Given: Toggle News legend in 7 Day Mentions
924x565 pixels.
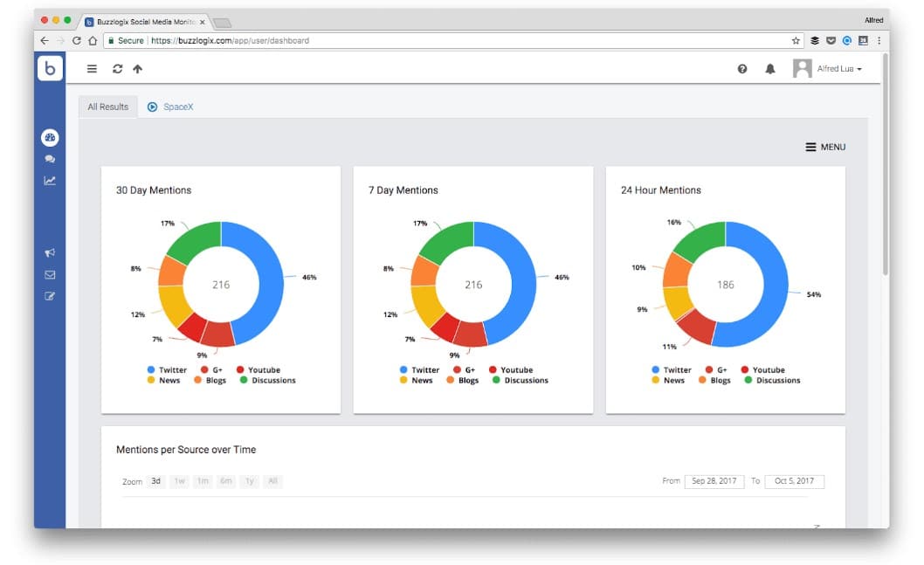Looking at the screenshot, I should pos(416,381).
